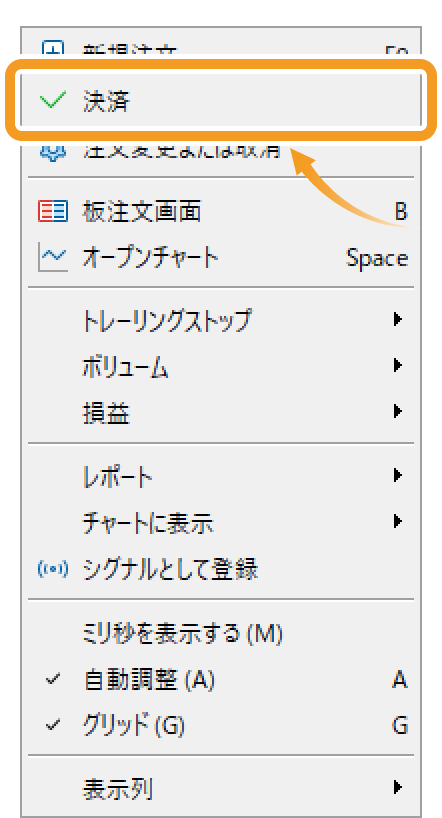The height and width of the screenshot is (818, 442).
Task: Select the 決済 menu entry
Action: pyautogui.click(x=221, y=101)
